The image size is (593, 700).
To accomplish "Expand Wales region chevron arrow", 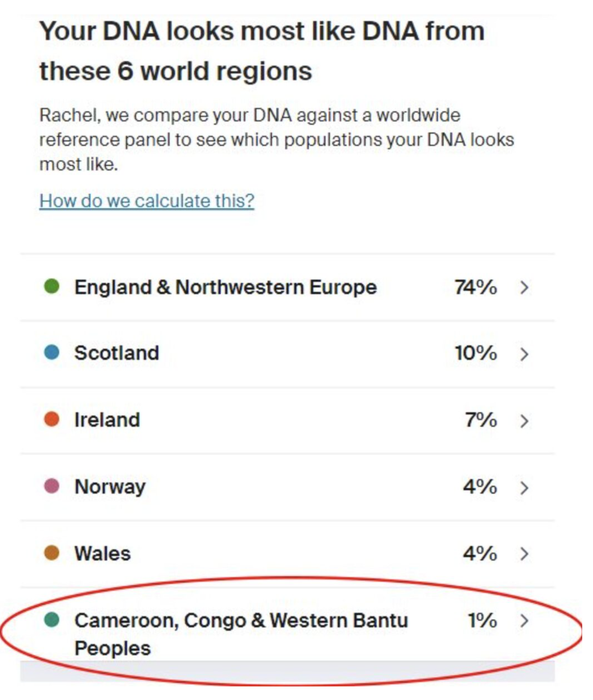I will coord(524,553).
